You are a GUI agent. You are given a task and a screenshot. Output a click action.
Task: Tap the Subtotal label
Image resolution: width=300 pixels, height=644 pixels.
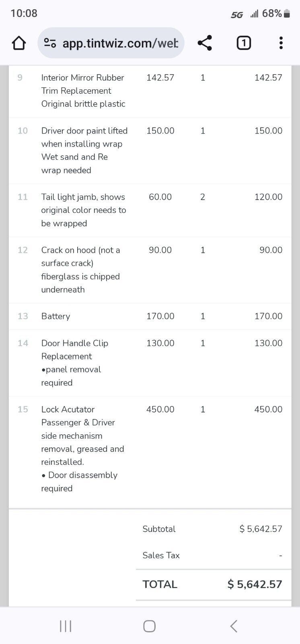tap(159, 529)
